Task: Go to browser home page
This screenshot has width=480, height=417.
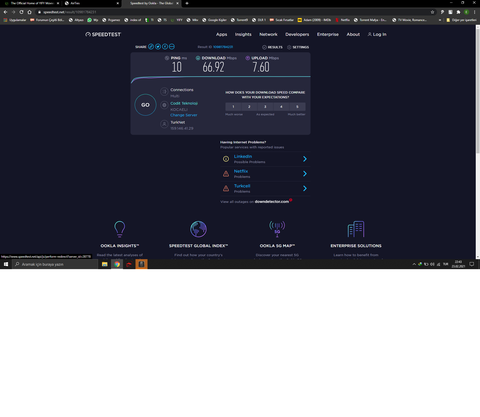Action: pyautogui.click(x=29, y=12)
